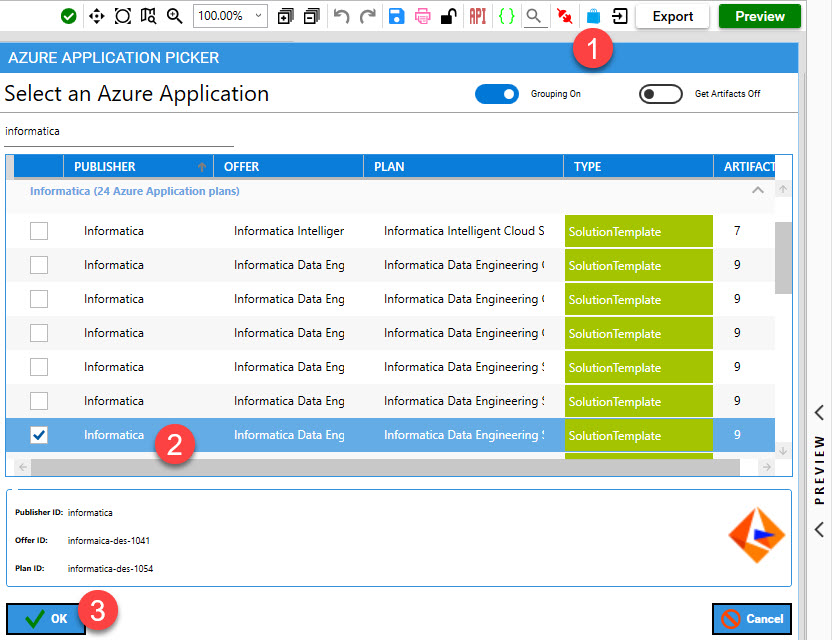Expand preview panel chevron above PREVIEW label
This screenshot has width=832, height=640.
[819, 412]
